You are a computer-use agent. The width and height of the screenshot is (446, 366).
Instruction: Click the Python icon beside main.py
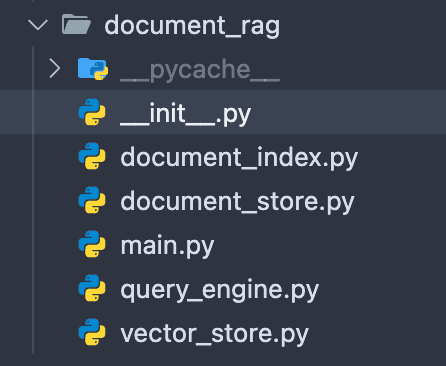click(92, 244)
